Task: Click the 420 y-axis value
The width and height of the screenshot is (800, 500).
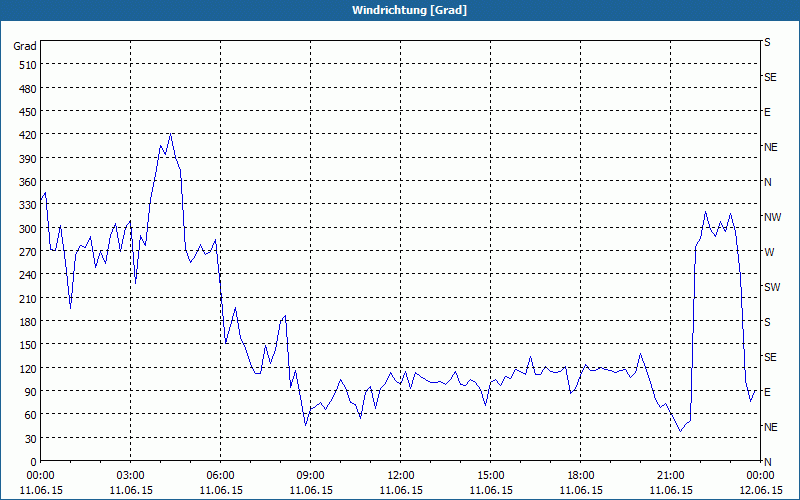Action: click(28, 135)
